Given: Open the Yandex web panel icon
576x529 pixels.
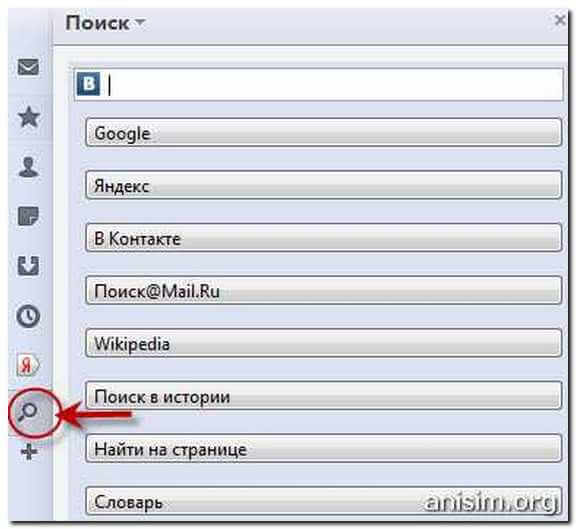Looking at the screenshot, I should (28, 365).
